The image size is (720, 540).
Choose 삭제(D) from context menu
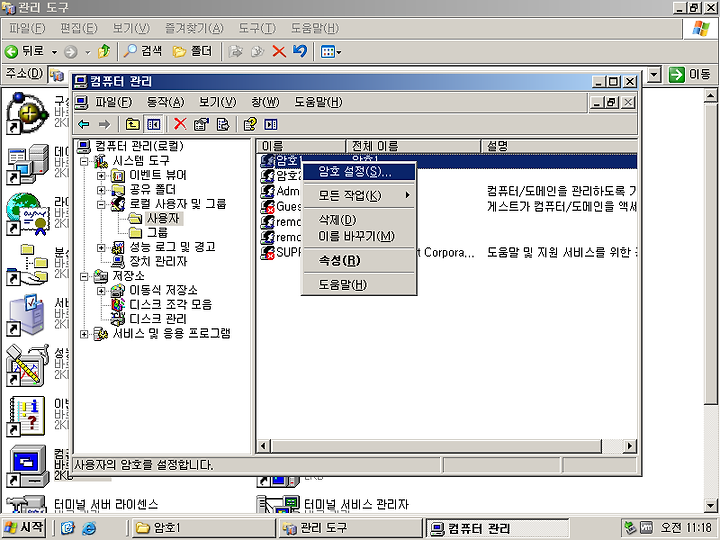pyautogui.click(x=359, y=220)
